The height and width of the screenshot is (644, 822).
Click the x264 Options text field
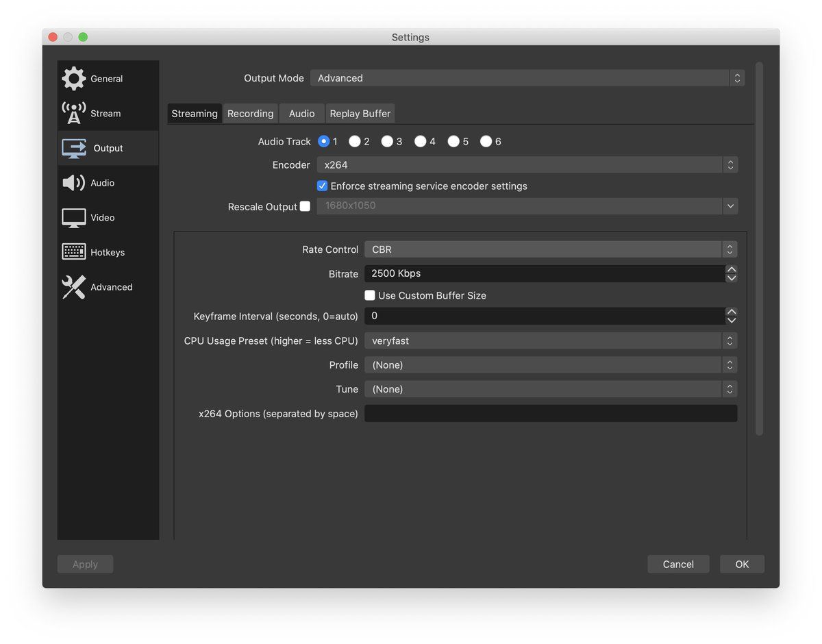[550, 413]
